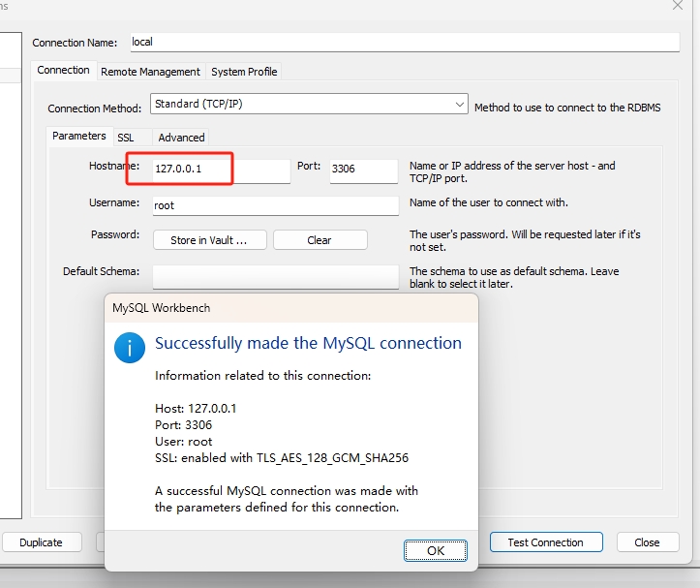Screen dimensions: 700x588
Task: Click into the Port field
Action: tap(363, 170)
